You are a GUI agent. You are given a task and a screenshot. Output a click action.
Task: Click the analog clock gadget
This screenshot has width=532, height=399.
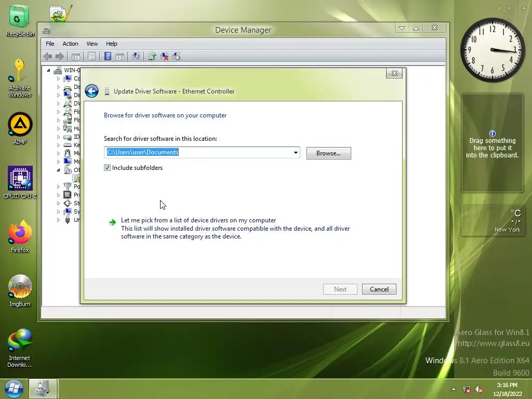pos(493,50)
